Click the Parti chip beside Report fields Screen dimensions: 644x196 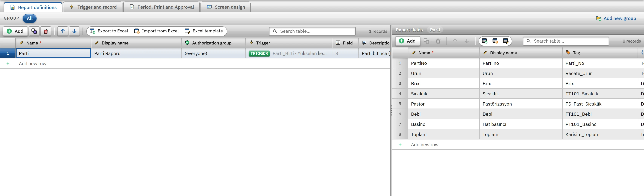[435, 30]
